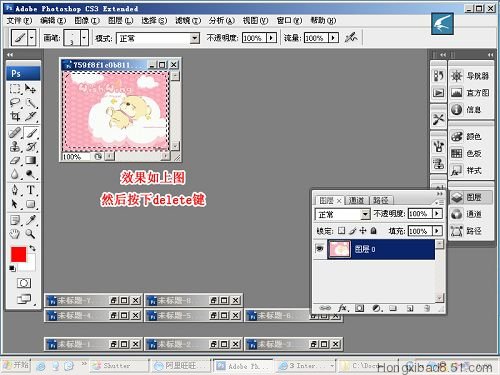This screenshot has width=500, height=375.
Task: Select the Clone Stamp tool
Action: click(15, 146)
